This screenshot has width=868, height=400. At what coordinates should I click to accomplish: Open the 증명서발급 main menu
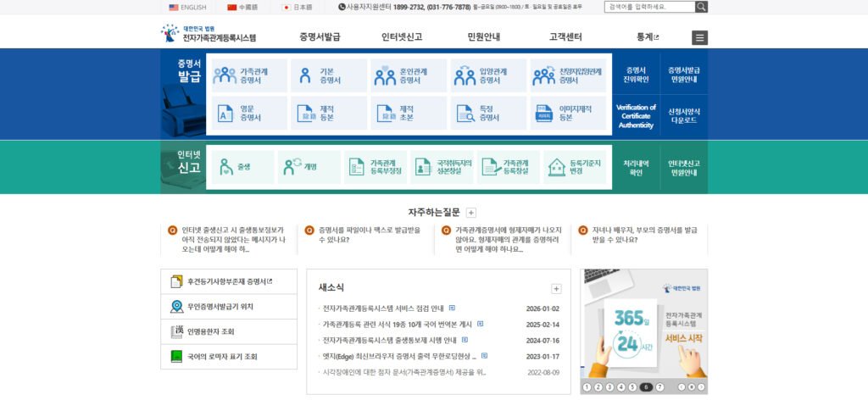(320, 37)
